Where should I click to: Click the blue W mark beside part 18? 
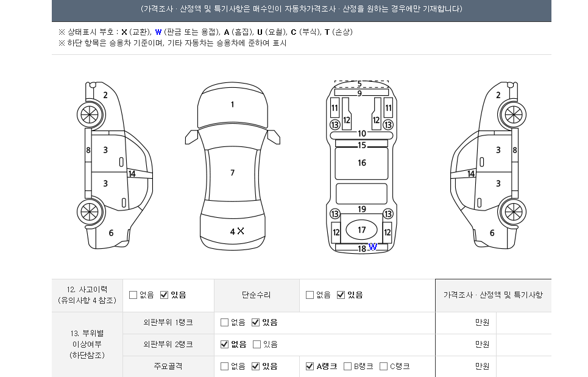pyautogui.click(x=372, y=247)
